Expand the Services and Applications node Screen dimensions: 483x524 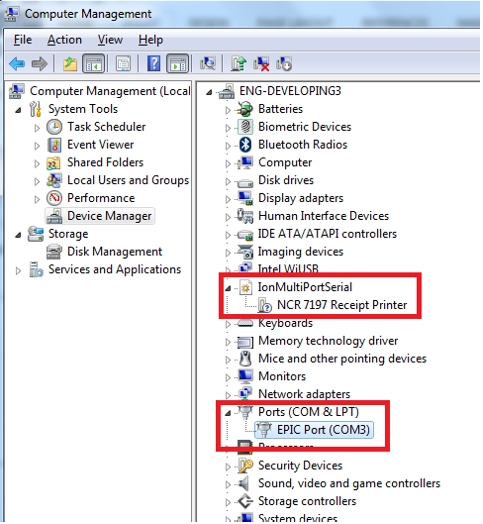tap(18, 271)
